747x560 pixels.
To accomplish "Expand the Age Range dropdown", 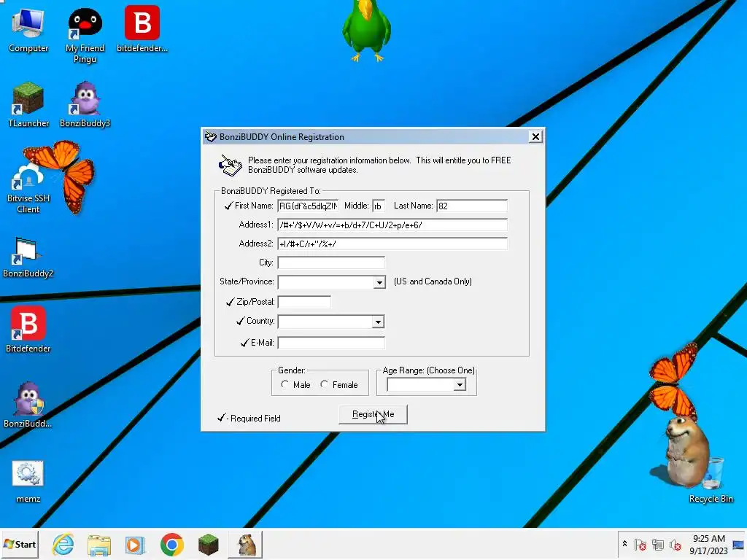I will (x=460, y=384).
